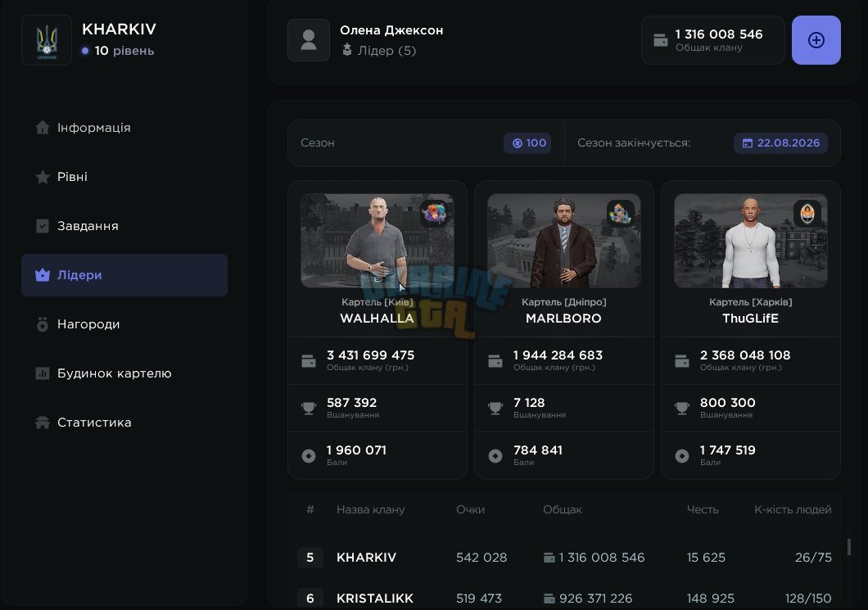Click the К-кість людей column header
This screenshot has width=868, height=610.
coord(793,509)
